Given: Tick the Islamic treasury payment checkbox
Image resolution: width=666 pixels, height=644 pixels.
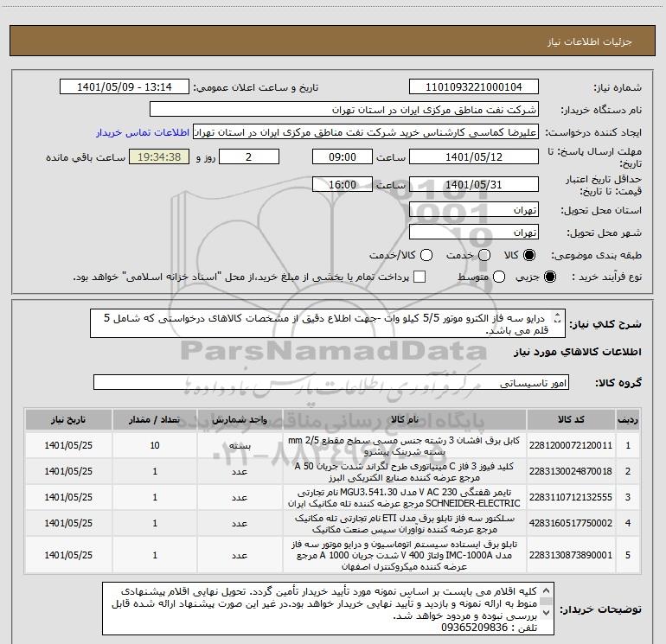Looking at the screenshot, I should click(419, 277).
